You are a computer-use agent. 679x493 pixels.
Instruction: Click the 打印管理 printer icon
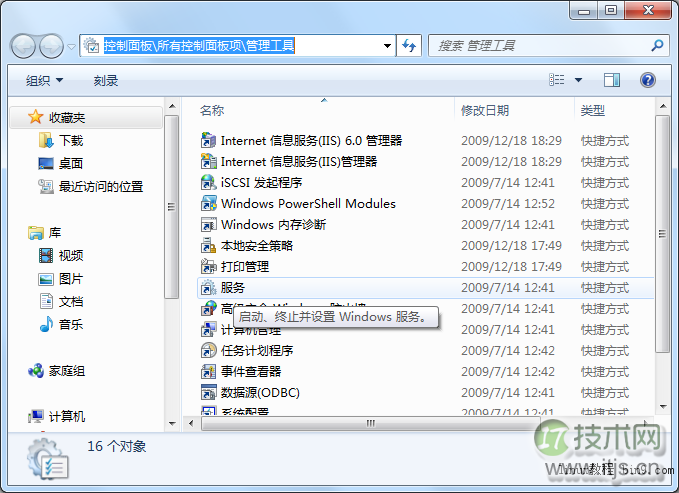208,266
